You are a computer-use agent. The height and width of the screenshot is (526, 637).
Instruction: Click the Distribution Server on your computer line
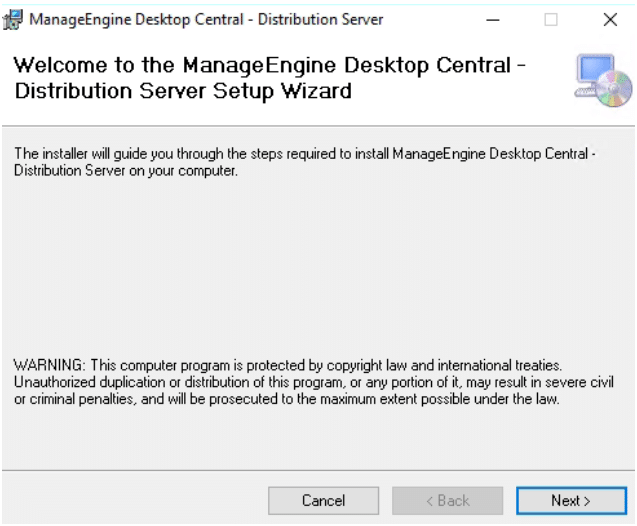126,171
